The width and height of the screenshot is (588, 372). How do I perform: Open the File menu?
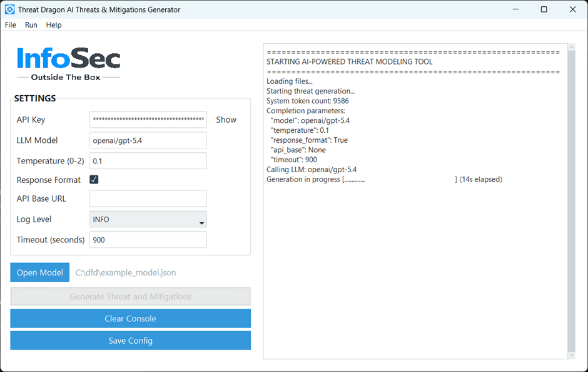[11, 25]
